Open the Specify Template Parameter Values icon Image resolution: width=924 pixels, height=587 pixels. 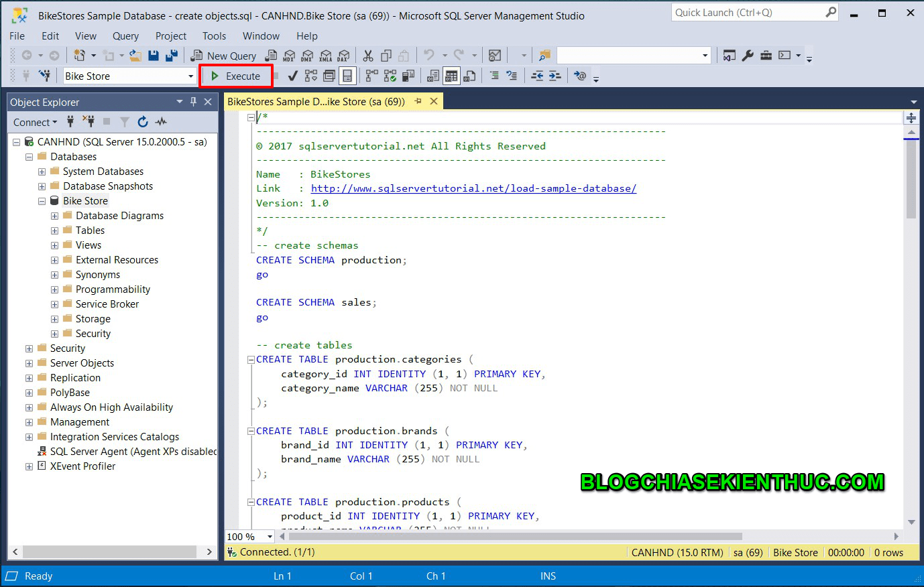(578, 76)
